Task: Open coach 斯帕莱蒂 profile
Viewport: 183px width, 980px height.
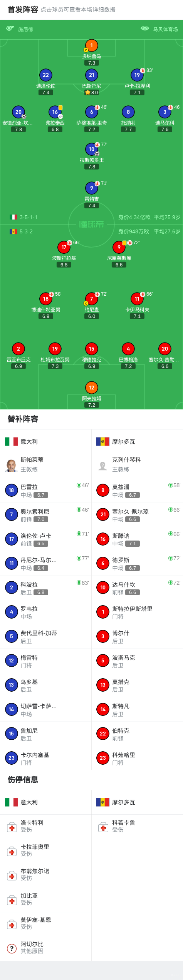Action: 46,464
